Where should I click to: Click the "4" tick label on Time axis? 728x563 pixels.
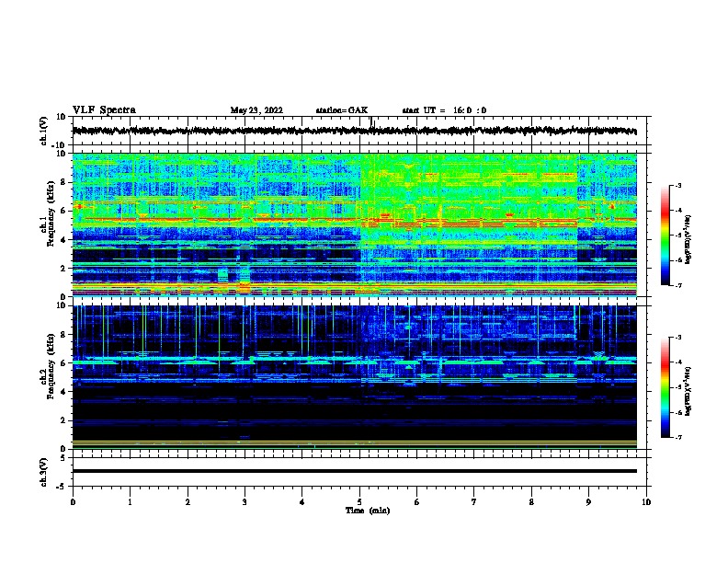click(x=302, y=501)
